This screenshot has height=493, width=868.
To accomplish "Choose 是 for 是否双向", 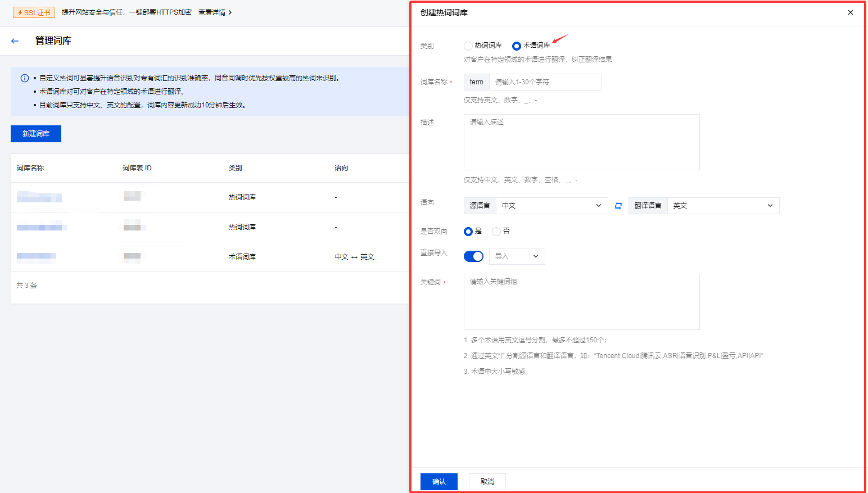I will click(x=468, y=232).
